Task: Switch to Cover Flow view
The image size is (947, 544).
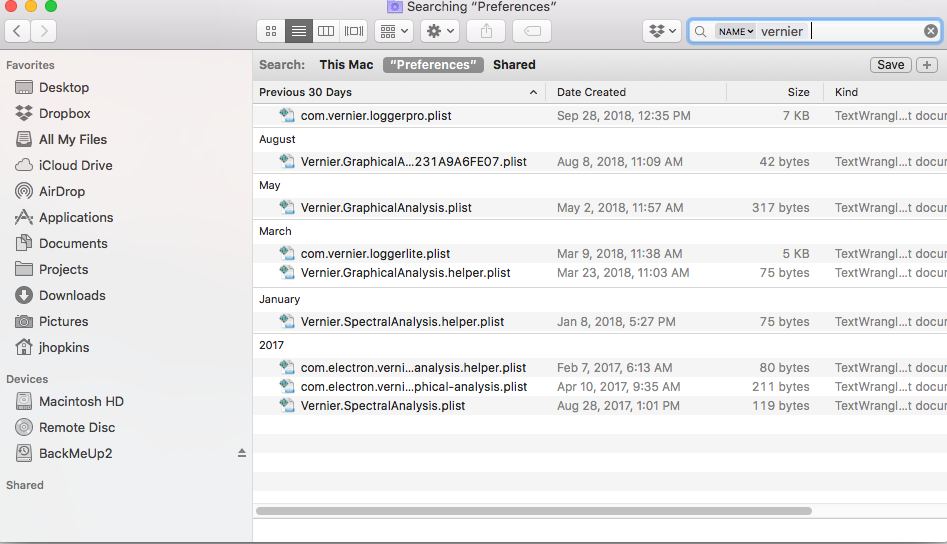Action: click(354, 31)
